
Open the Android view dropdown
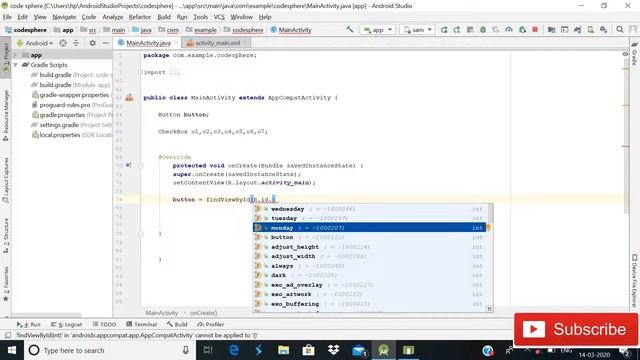tap(35, 43)
